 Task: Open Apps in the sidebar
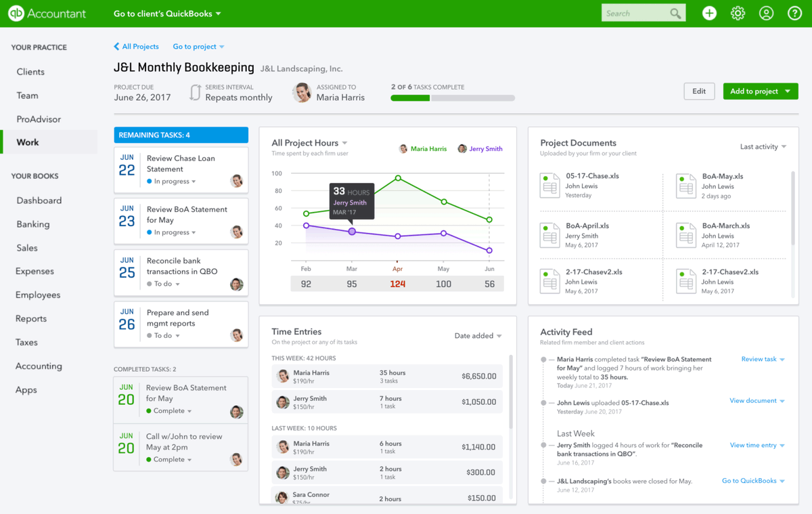pyautogui.click(x=26, y=390)
